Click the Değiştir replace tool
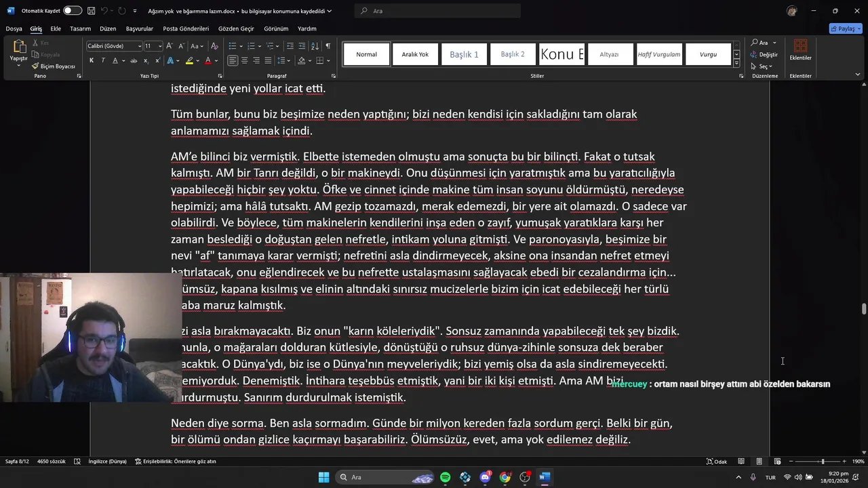This screenshot has height=488, width=868. click(x=764, y=54)
